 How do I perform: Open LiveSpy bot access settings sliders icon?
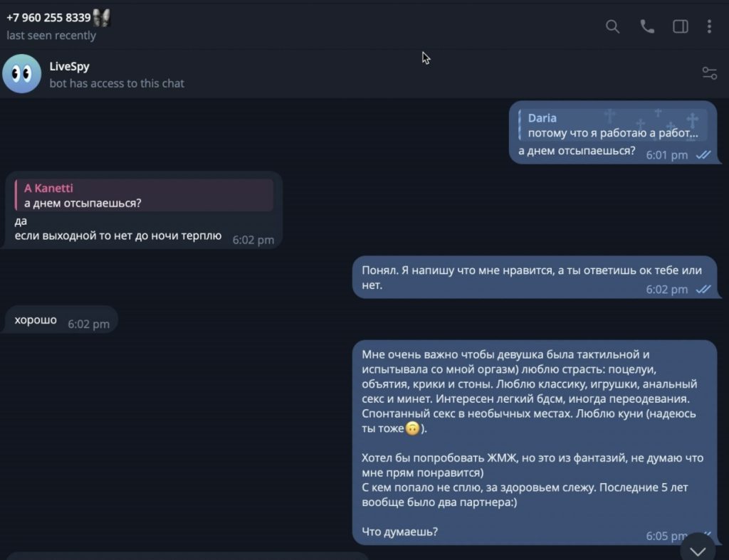pyautogui.click(x=709, y=73)
